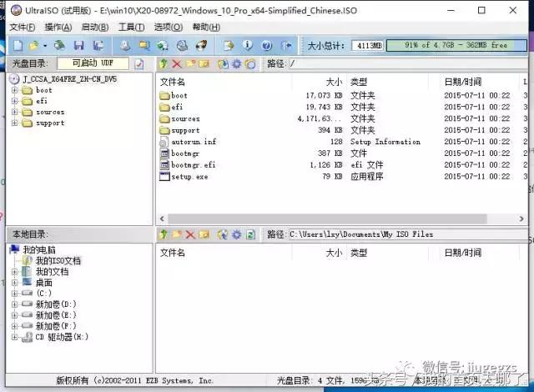Click the disc label icon next to 路径 in disc toolbar
The image size is (534, 392).
pos(250,63)
